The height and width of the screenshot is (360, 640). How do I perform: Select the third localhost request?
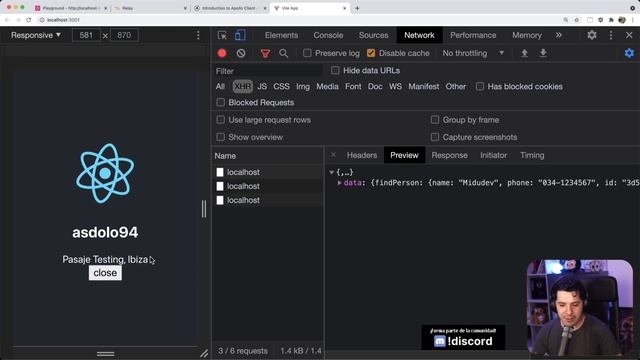pos(268,200)
